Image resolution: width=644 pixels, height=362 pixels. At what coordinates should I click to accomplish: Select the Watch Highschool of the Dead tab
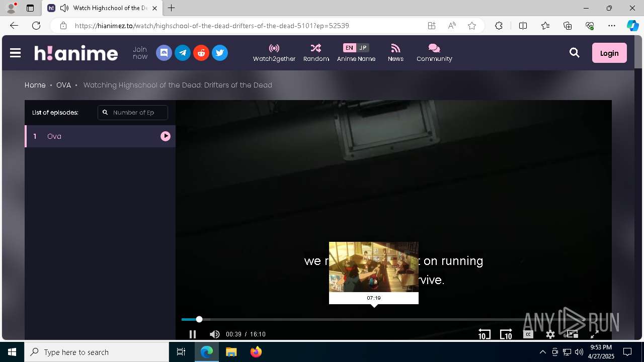(x=103, y=8)
